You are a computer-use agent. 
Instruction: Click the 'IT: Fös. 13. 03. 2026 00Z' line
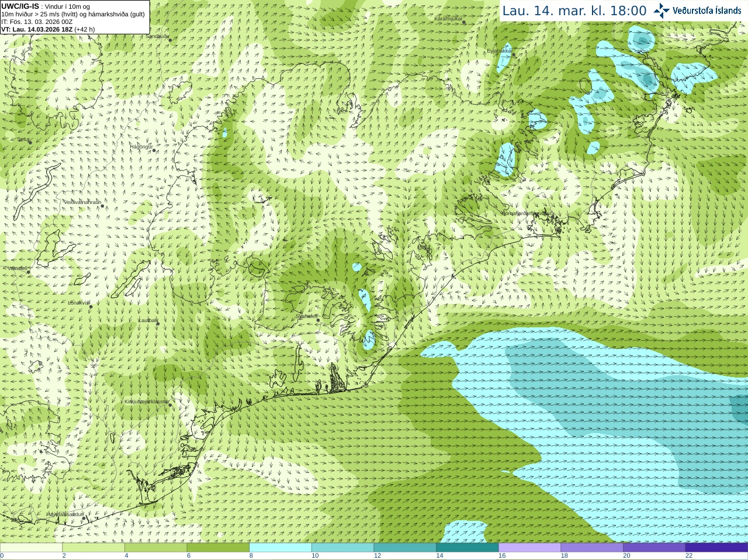pyautogui.click(x=37, y=22)
